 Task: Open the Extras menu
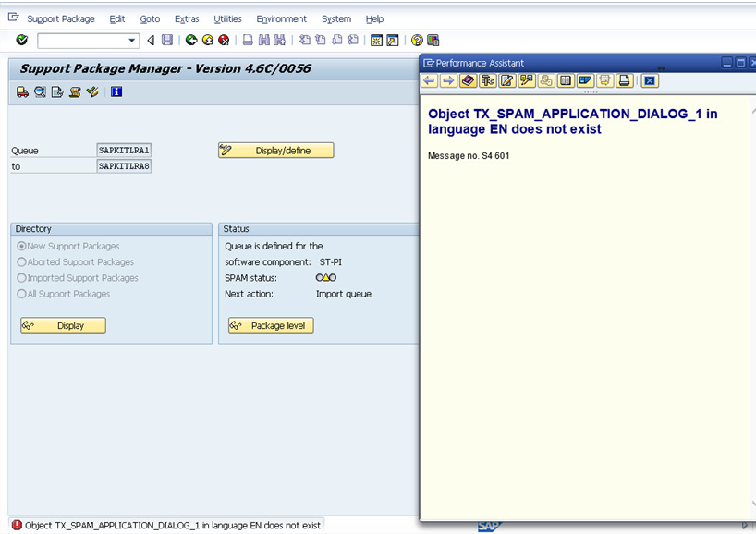(x=187, y=19)
